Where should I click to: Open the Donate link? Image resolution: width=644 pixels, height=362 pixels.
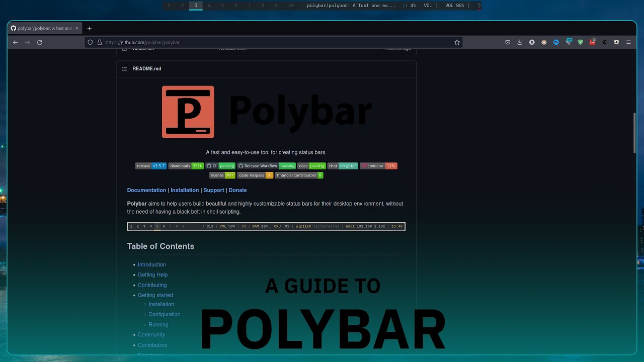coord(237,190)
